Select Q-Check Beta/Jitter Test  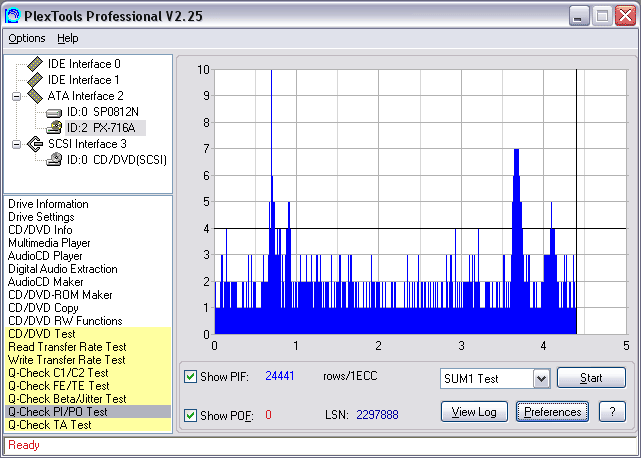[88, 399]
